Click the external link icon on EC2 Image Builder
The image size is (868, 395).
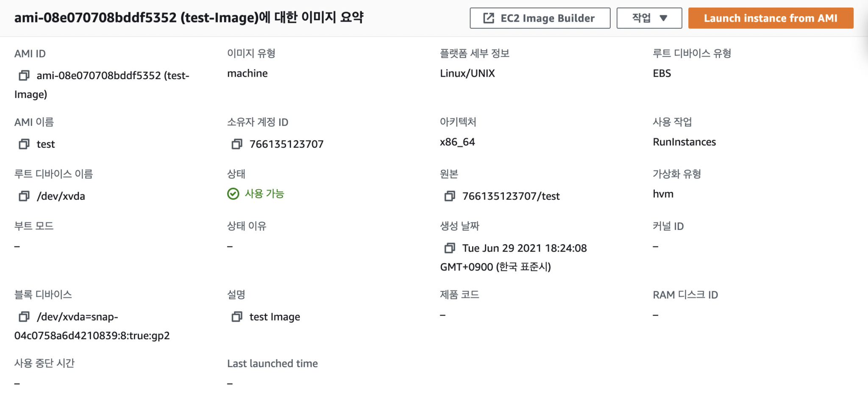coord(490,18)
